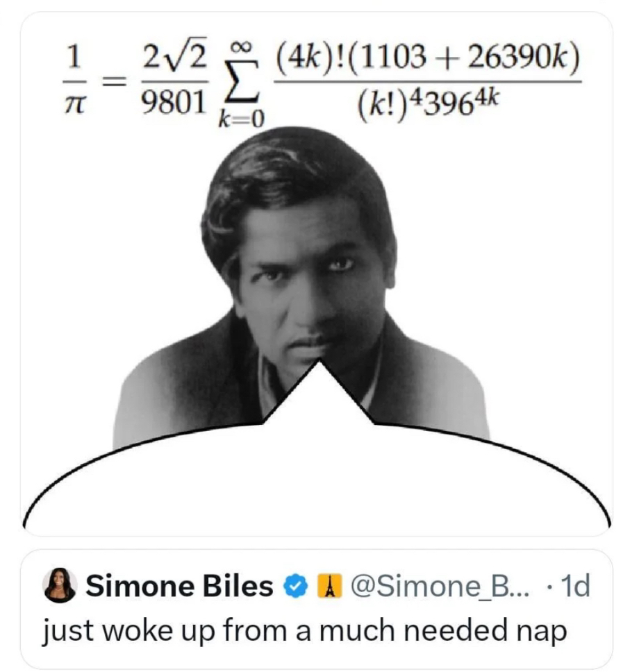This screenshot has height=672, width=623.
Task: Open the quoted tweet card
Action: (x=317, y=609)
